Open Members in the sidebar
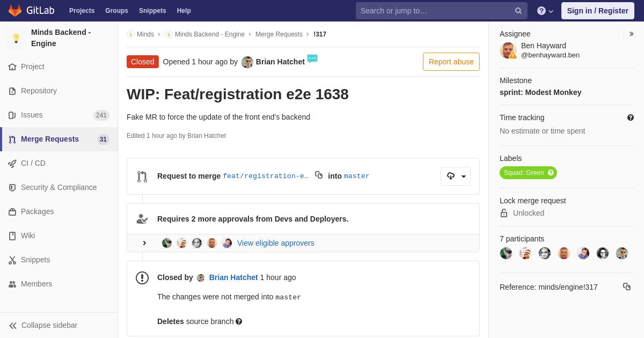 (59, 284)
